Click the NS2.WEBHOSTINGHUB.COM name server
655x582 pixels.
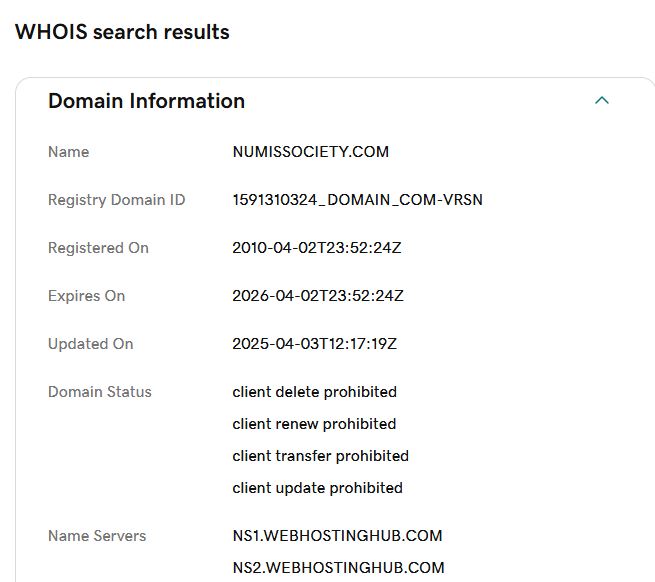point(338,568)
